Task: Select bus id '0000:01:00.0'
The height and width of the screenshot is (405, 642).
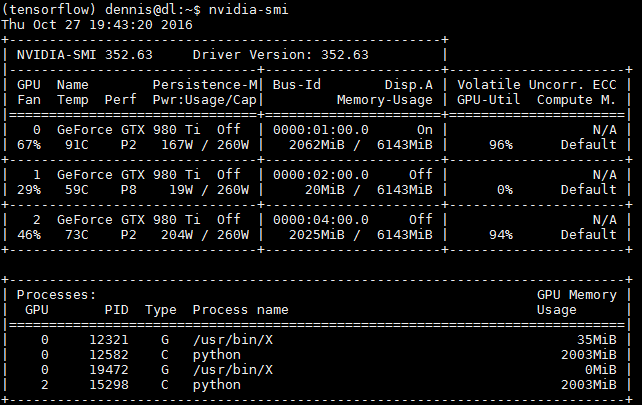Action: 321,130
